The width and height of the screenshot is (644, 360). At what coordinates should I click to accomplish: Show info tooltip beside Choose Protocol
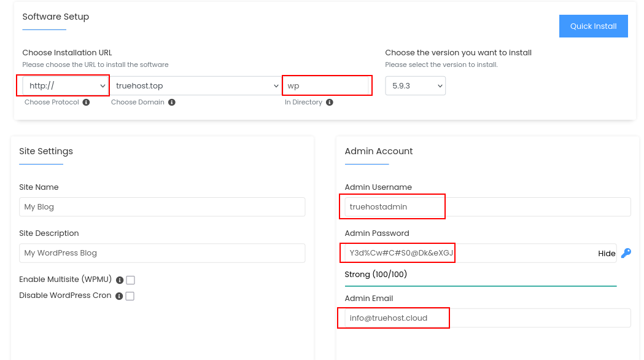point(86,103)
